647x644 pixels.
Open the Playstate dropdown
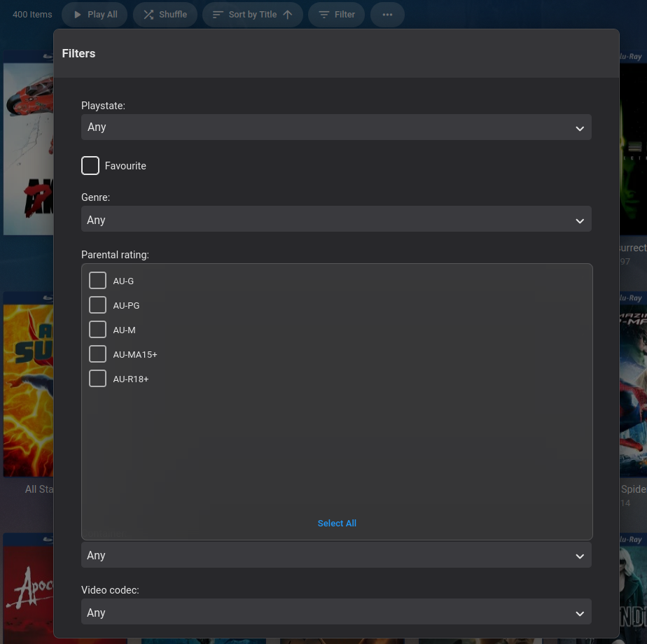coord(336,127)
